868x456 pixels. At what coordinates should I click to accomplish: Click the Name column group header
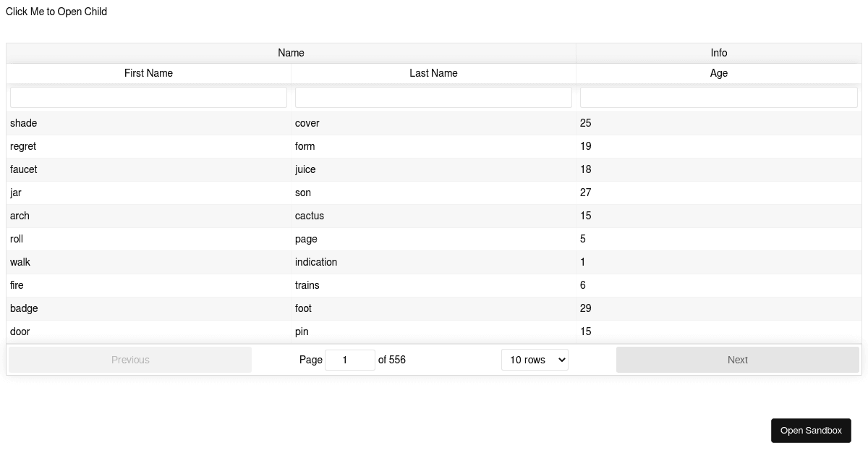[x=291, y=52]
